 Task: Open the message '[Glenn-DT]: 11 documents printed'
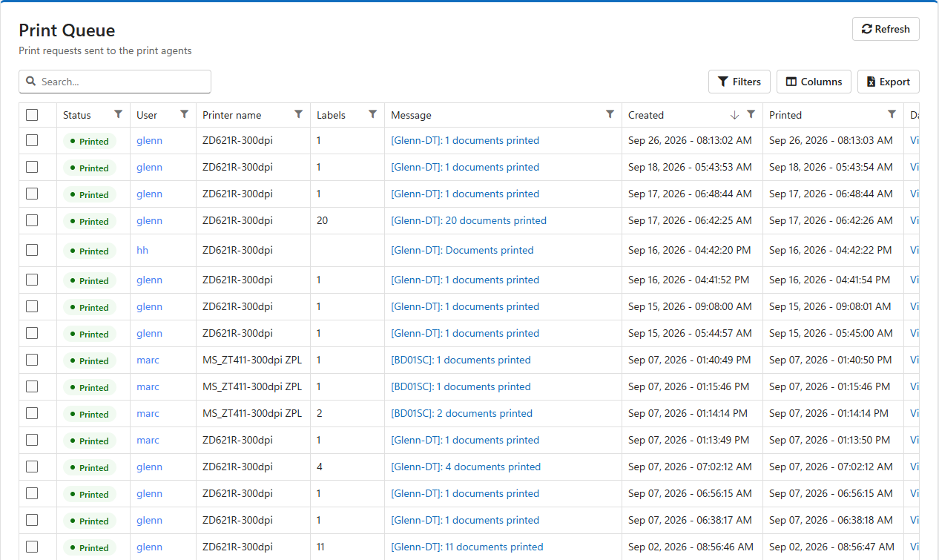pyautogui.click(x=467, y=547)
